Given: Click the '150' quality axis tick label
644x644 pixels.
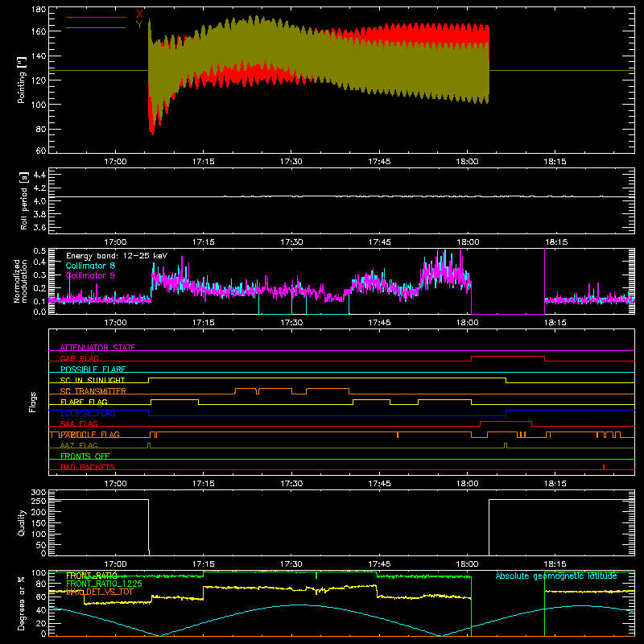Looking at the screenshot, I should (x=39, y=523).
